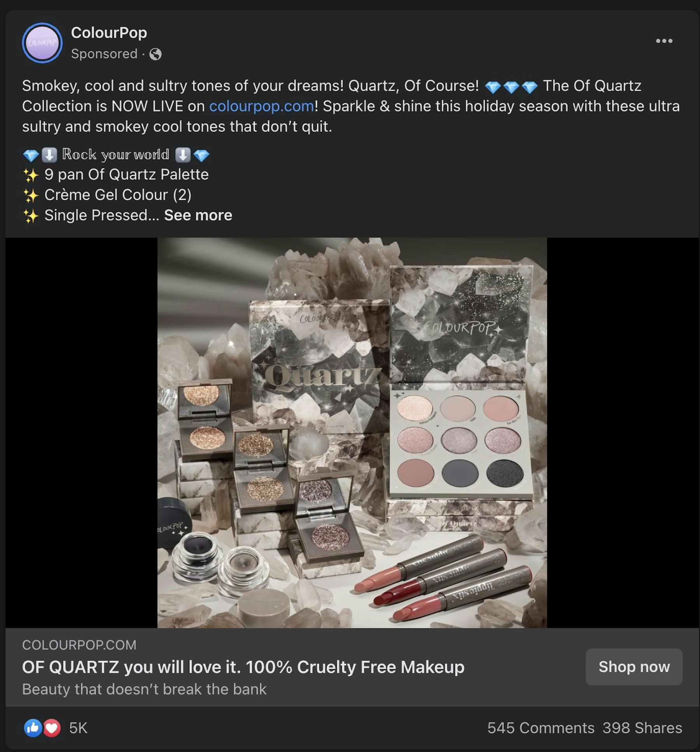Show the 5K reactions count details

pyautogui.click(x=78, y=728)
